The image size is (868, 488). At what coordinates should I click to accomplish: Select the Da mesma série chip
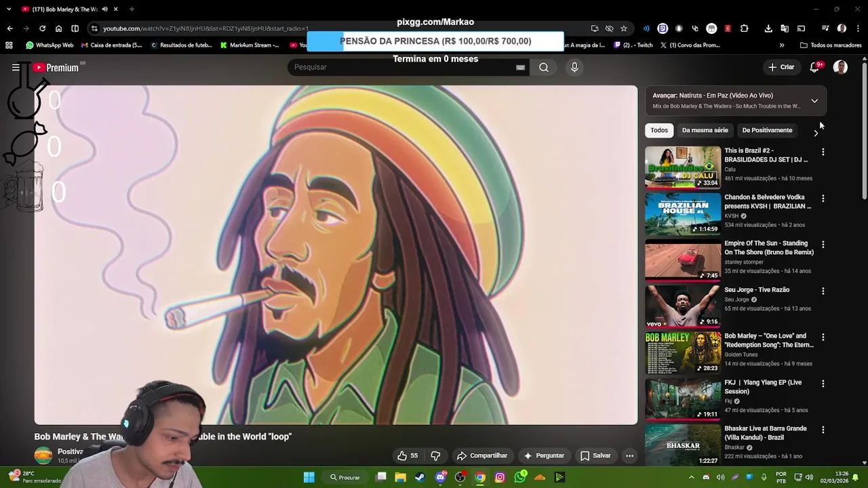coord(705,130)
